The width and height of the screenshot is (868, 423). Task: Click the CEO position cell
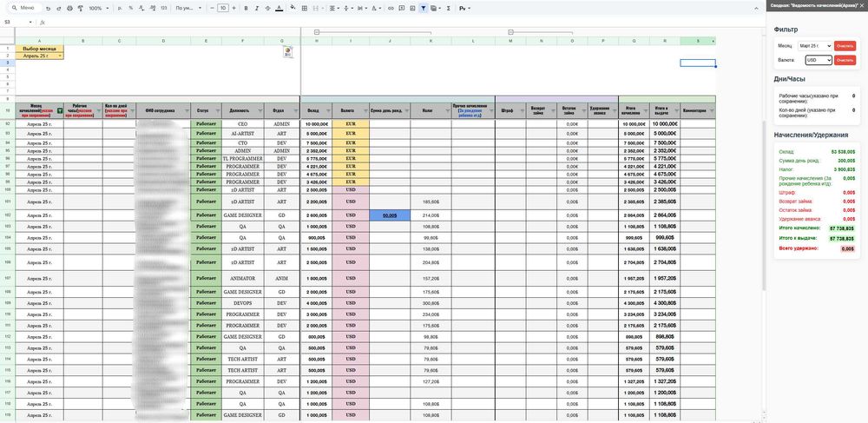tap(242, 124)
